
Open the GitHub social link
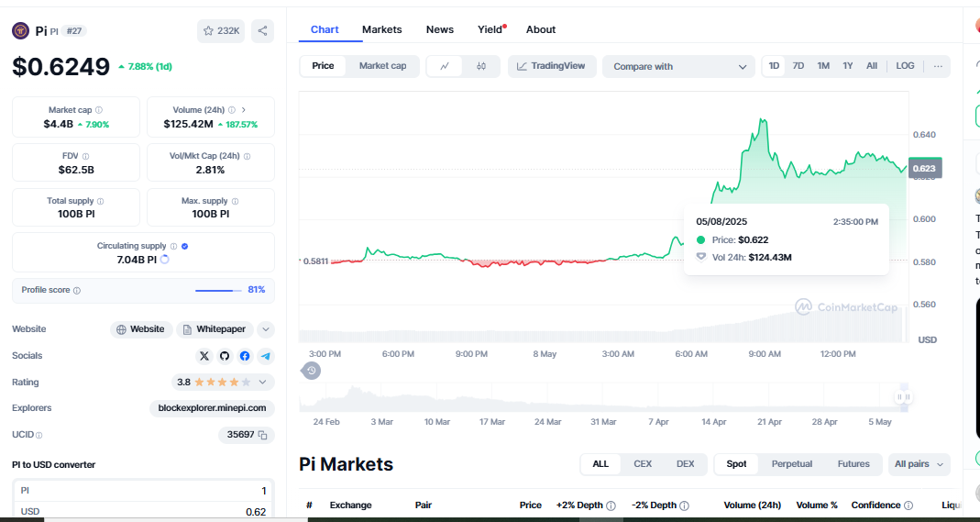tap(225, 356)
